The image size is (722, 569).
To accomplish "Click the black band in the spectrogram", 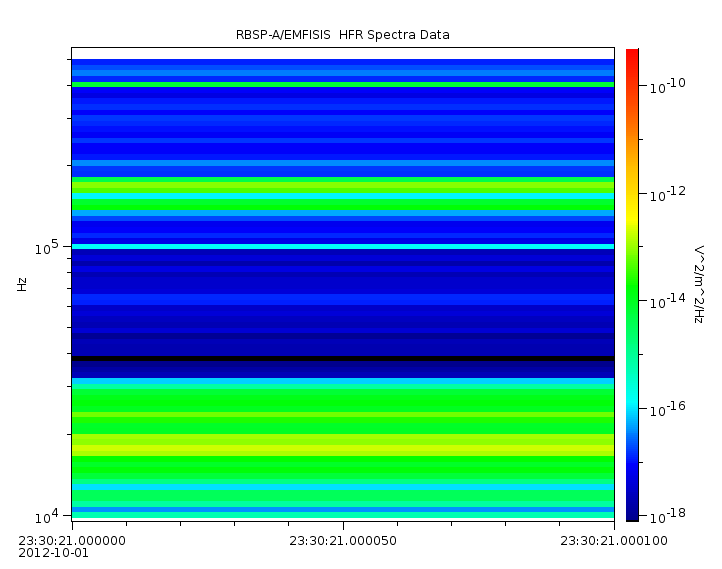I will pos(343,358).
